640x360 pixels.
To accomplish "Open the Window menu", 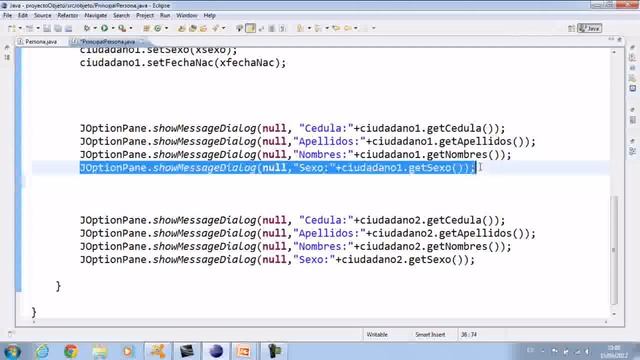I will (187, 16).
